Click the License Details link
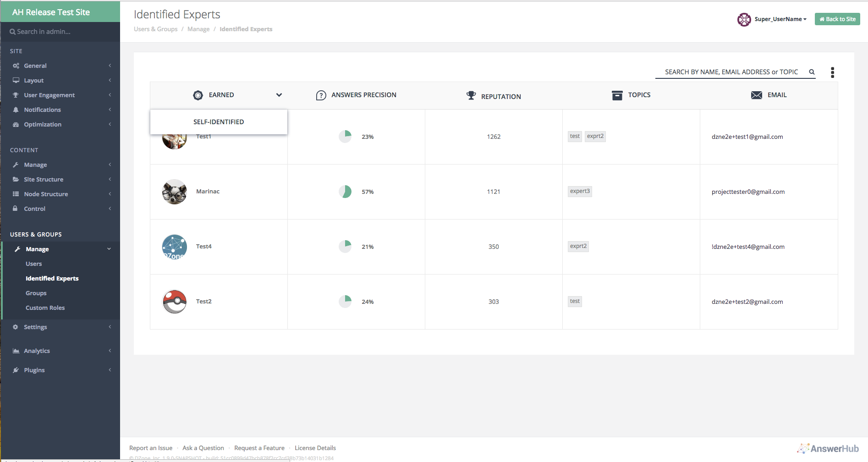Screen dimensions: 868x462 315,448
